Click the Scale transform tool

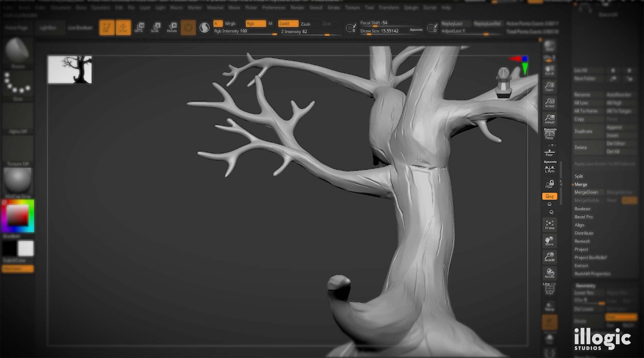[155, 28]
